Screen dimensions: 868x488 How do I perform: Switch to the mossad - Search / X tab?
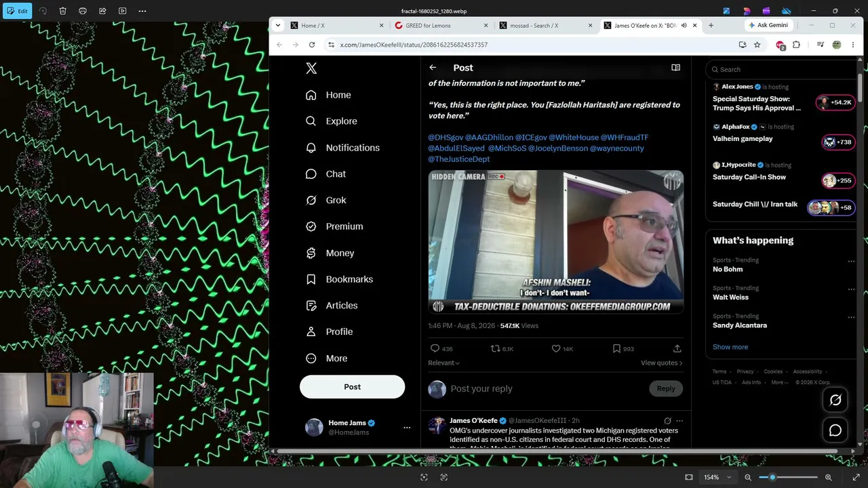(x=546, y=26)
